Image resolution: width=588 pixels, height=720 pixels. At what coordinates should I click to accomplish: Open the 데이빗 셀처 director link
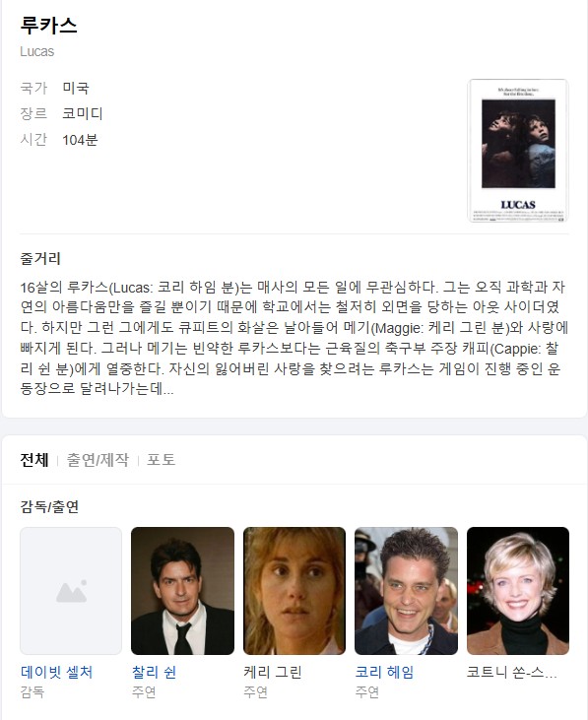click(56, 673)
